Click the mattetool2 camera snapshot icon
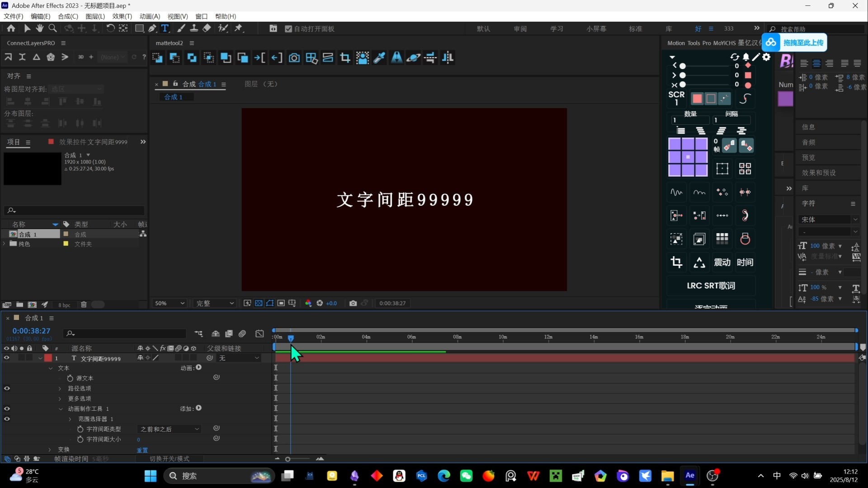The width and height of the screenshot is (868, 488). tap(294, 58)
